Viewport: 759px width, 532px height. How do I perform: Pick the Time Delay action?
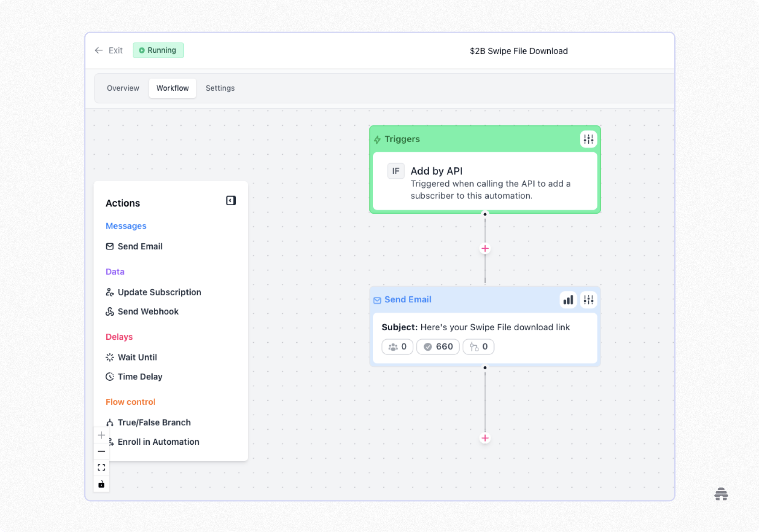[x=140, y=376]
